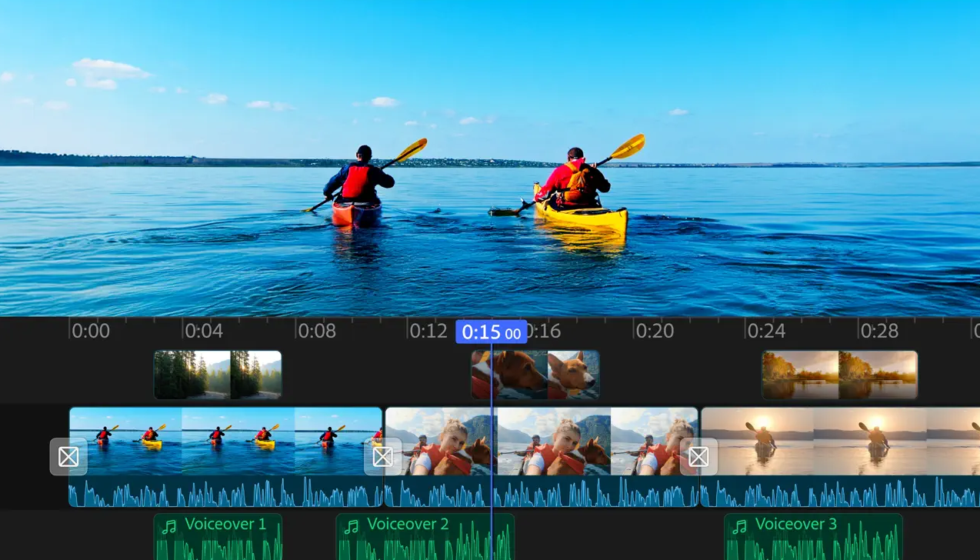Viewport: 980px width, 560px height.
Task: Click the 0:24 mark on the ruler
Action: pyautogui.click(x=767, y=332)
